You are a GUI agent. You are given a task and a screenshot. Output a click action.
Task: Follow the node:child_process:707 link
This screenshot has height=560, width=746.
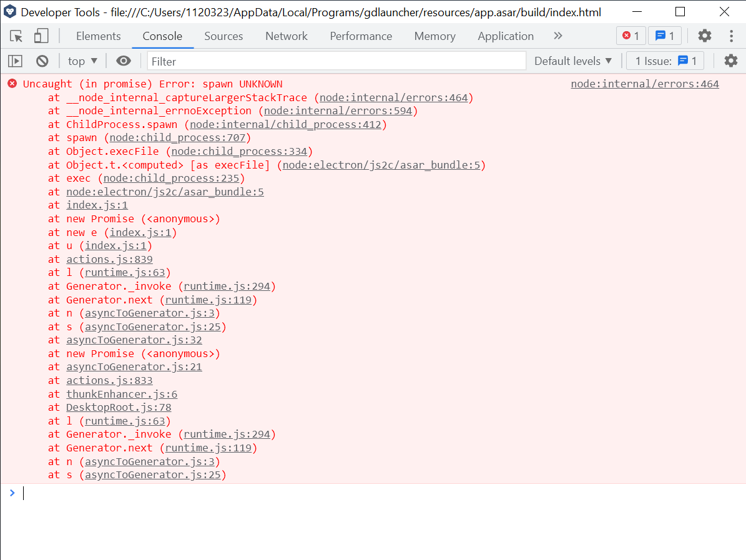[x=177, y=138]
